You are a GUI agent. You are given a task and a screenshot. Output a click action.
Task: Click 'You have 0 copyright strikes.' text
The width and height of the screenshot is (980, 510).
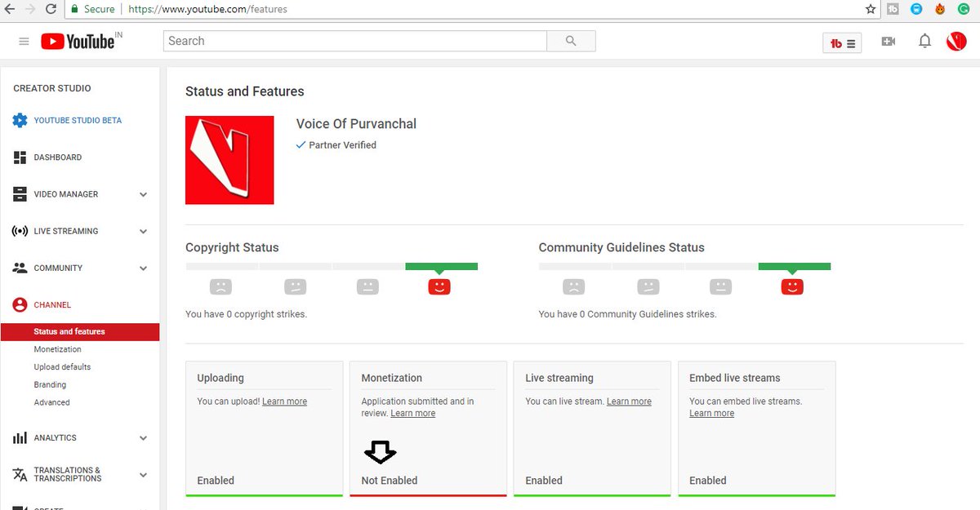(247, 314)
